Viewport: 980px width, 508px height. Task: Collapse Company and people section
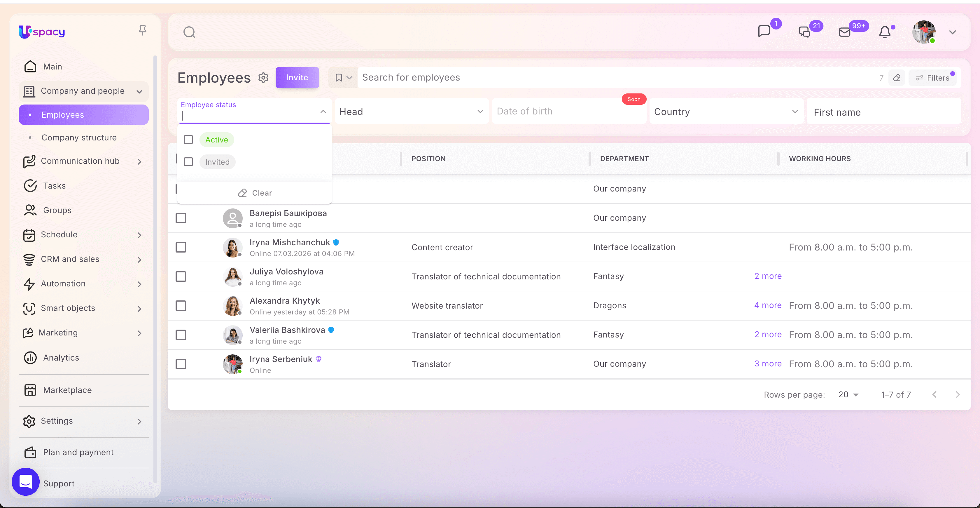point(139,91)
